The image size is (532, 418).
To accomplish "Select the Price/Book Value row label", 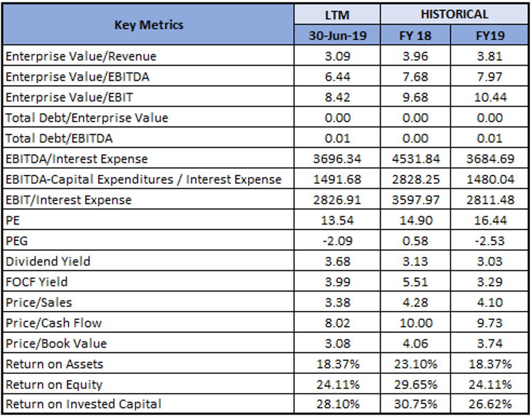I will pos(56,343).
